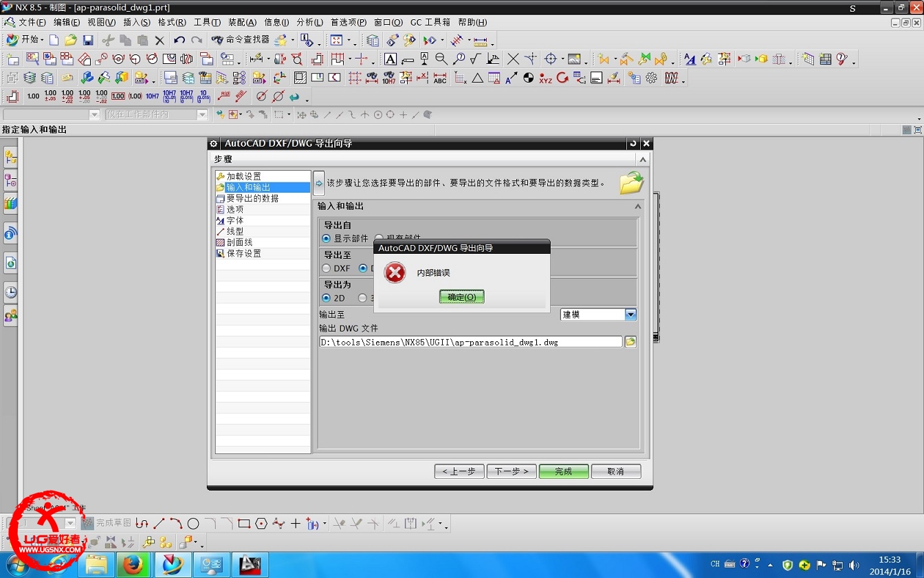Click the first blue 10H7 fit tolerance icon

pyautogui.click(x=153, y=96)
